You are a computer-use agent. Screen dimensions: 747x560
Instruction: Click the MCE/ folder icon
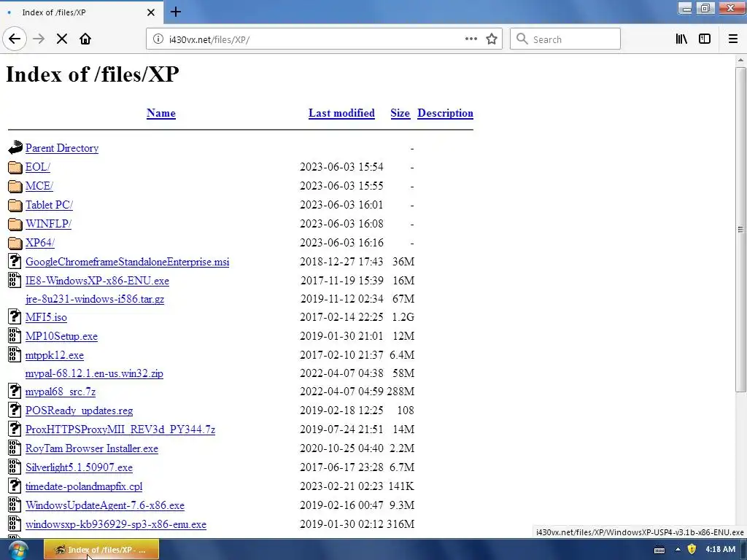pos(15,186)
